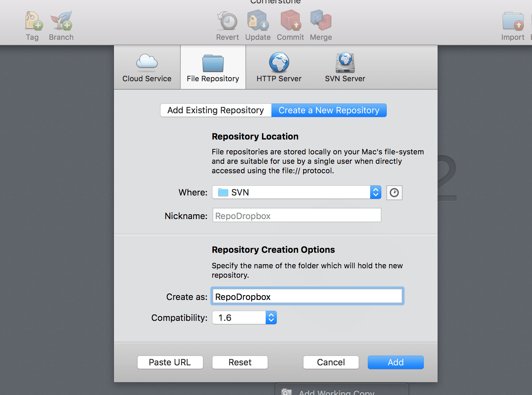Click the Cancel button
Screen dimensions: 532x395
(x=331, y=362)
